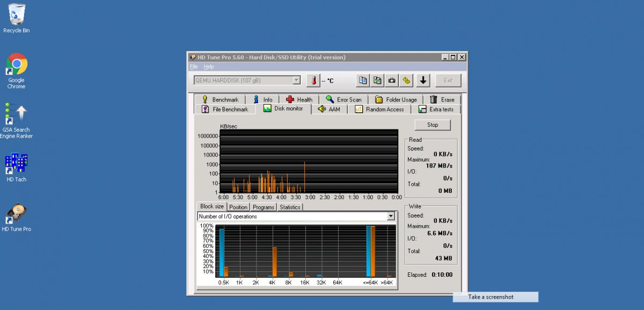Click the orange 4K write bar
This screenshot has width=644, height=310.
point(275,262)
